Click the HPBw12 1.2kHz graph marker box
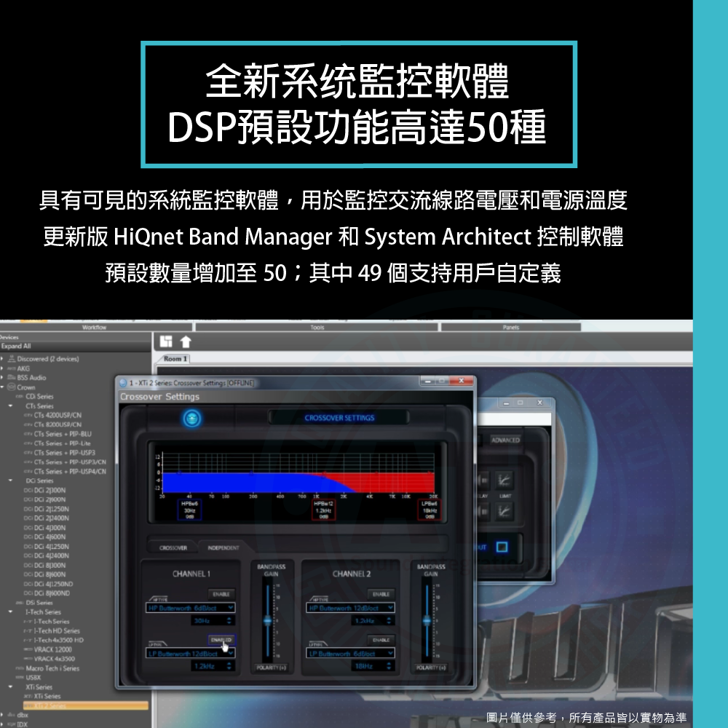The width and height of the screenshot is (728, 728). tap(323, 510)
